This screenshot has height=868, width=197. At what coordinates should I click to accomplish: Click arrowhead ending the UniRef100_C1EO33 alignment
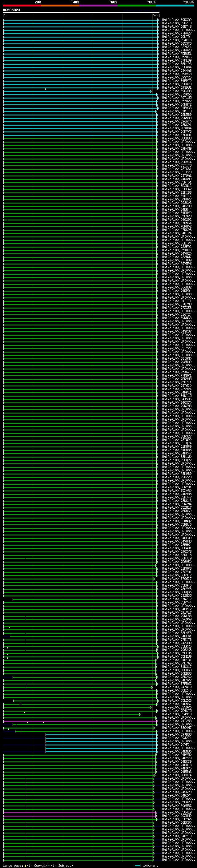pyautogui.click(x=158, y=108)
